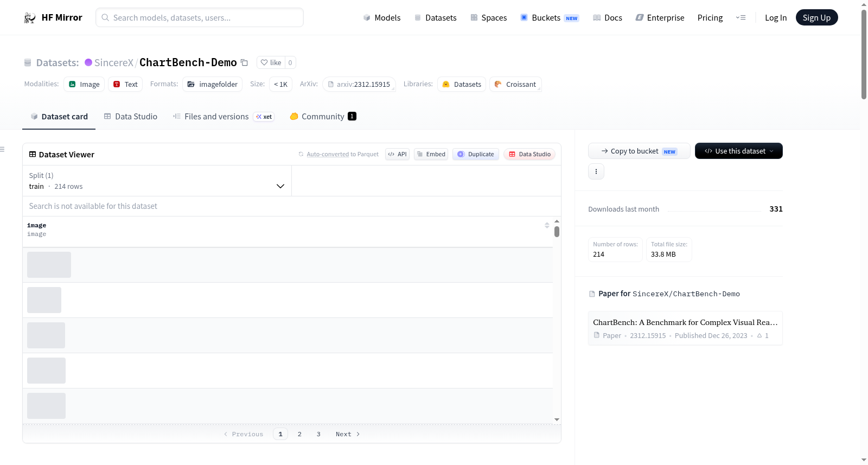Open the arxiv:2312.15915 tag
The image size is (868, 465).
coord(359,84)
